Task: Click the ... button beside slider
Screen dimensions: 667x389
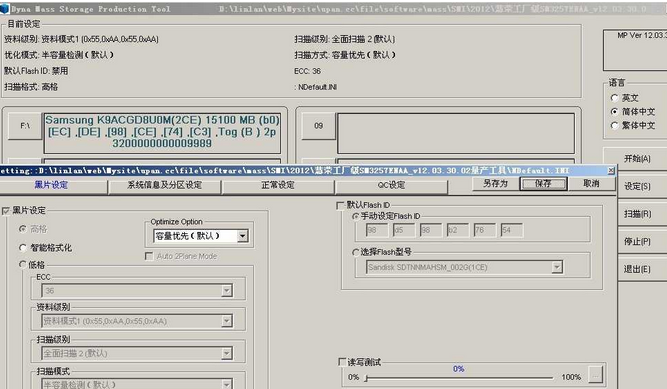Action: pos(596,375)
